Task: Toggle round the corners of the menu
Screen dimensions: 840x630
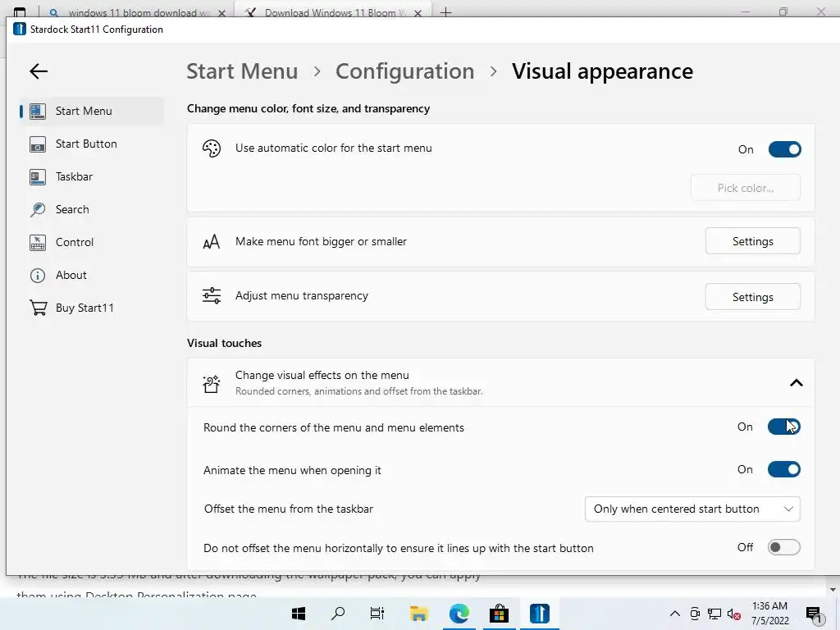Action: (783, 427)
